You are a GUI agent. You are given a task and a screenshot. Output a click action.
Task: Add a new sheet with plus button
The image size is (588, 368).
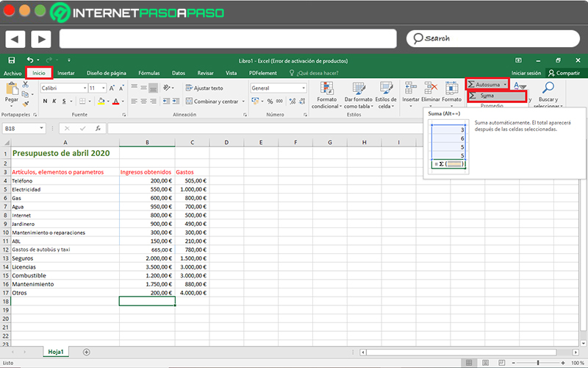[x=87, y=352]
